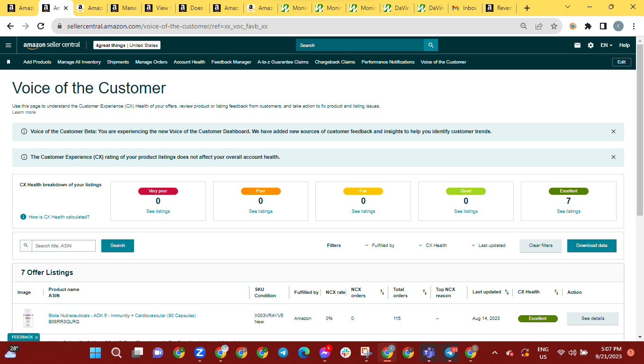Click the bookmark icon left of Add Products
This screenshot has width=644, height=364.
pos(9,62)
